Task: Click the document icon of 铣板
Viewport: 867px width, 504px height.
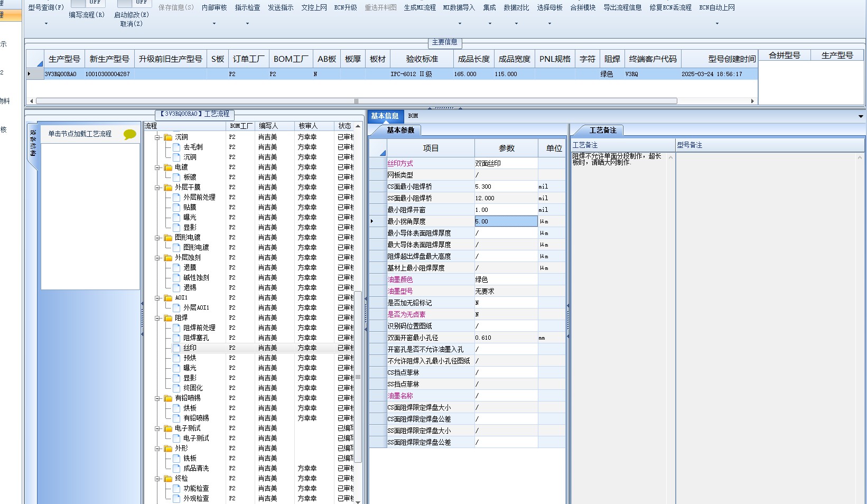Action: pyautogui.click(x=176, y=459)
